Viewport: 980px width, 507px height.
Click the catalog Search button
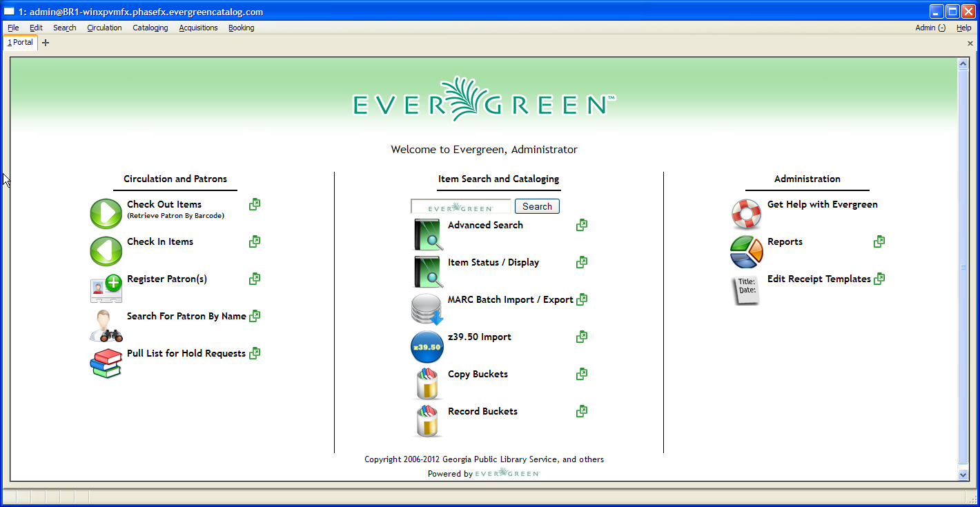pos(537,206)
